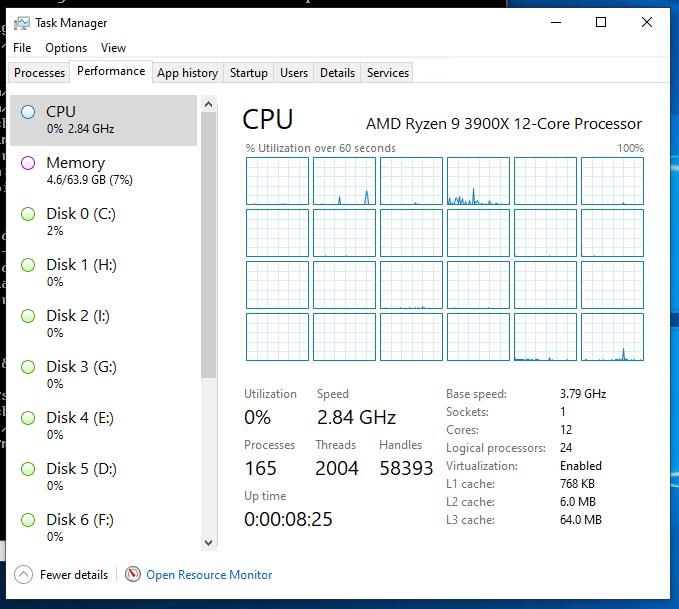Click the 2004 threads count
Image resolution: width=679 pixels, height=609 pixels.
click(x=337, y=469)
